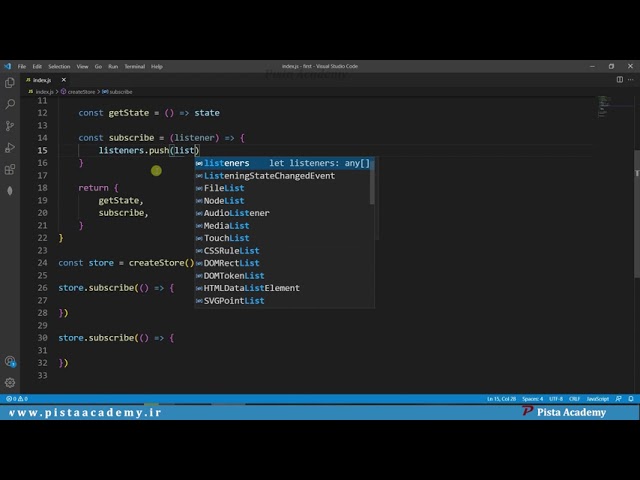Click the createStore breadcrumb item

point(81,92)
